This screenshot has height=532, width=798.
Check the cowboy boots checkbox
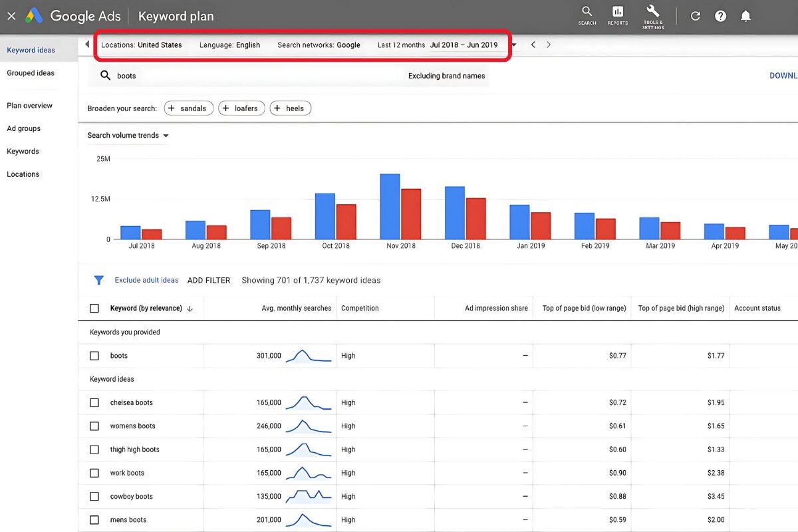point(94,496)
